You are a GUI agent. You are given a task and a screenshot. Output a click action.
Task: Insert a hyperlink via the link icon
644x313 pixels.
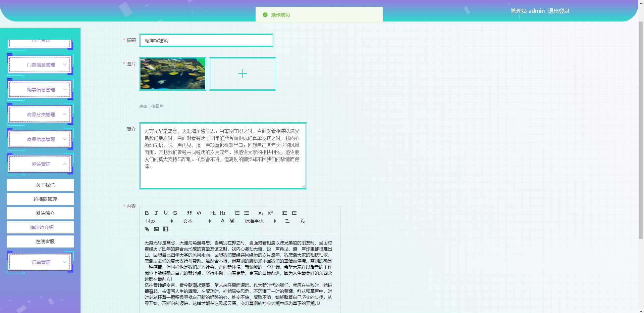[x=147, y=229]
